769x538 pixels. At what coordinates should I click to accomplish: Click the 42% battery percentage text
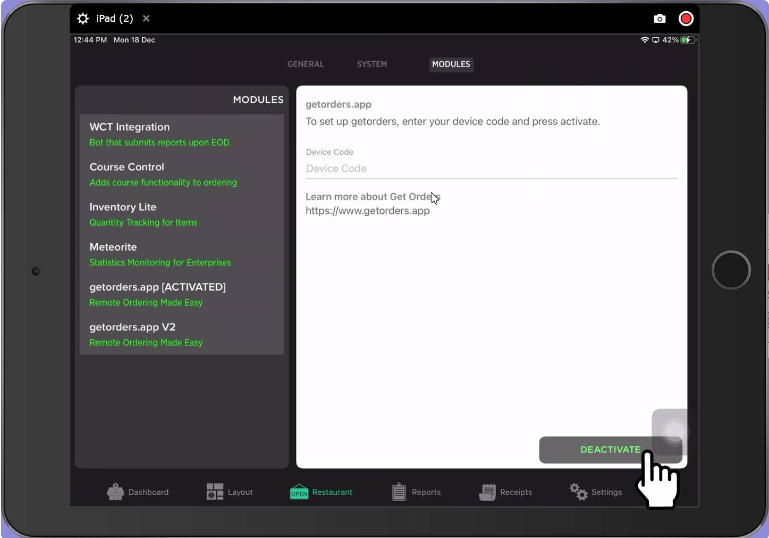(x=670, y=40)
